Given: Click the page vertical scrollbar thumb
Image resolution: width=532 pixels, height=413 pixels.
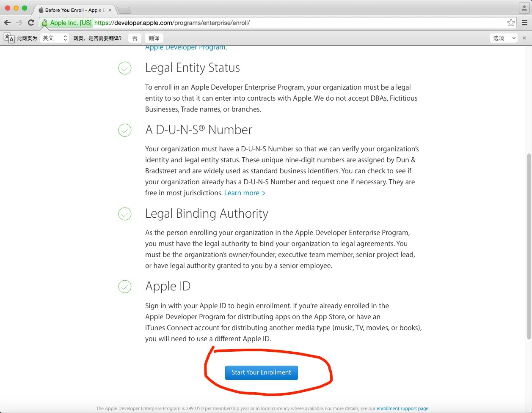Looking at the screenshot, I should coord(529,246).
